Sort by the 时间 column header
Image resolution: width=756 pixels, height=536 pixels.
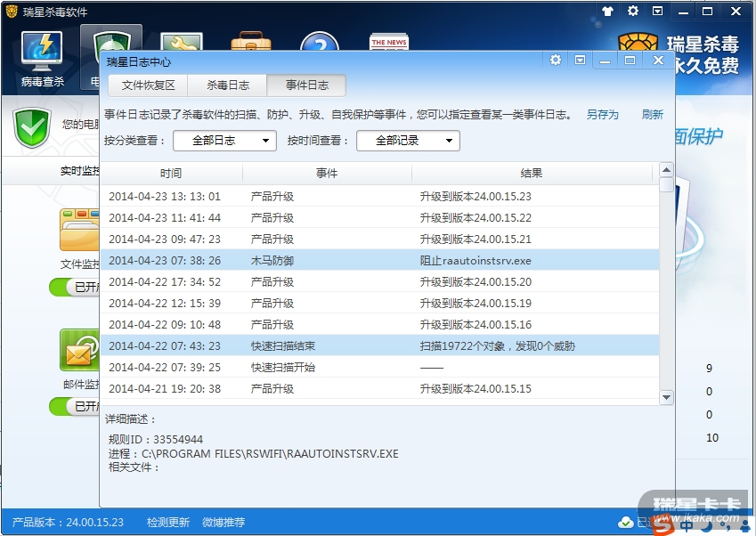click(171, 174)
